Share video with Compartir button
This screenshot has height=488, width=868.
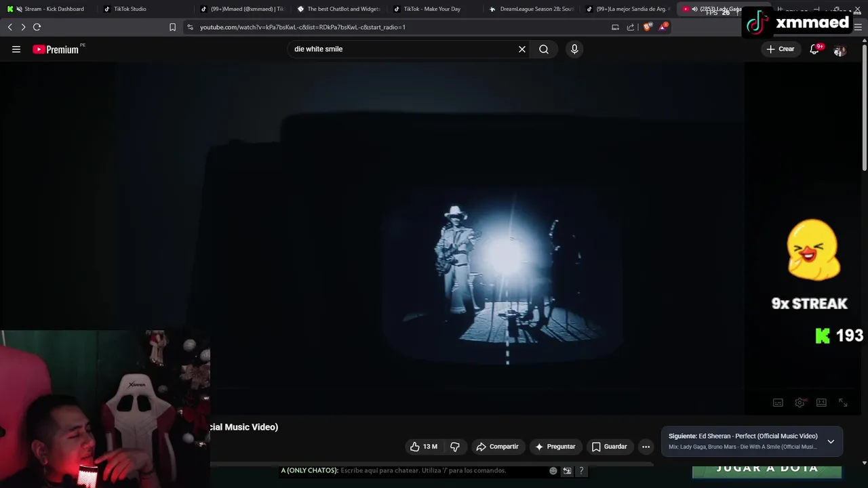[x=498, y=447]
